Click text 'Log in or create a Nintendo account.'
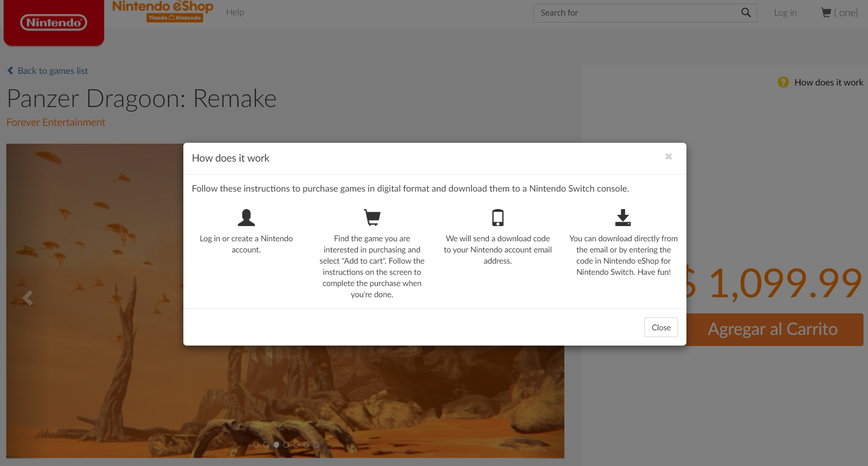 tap(246, 244)
